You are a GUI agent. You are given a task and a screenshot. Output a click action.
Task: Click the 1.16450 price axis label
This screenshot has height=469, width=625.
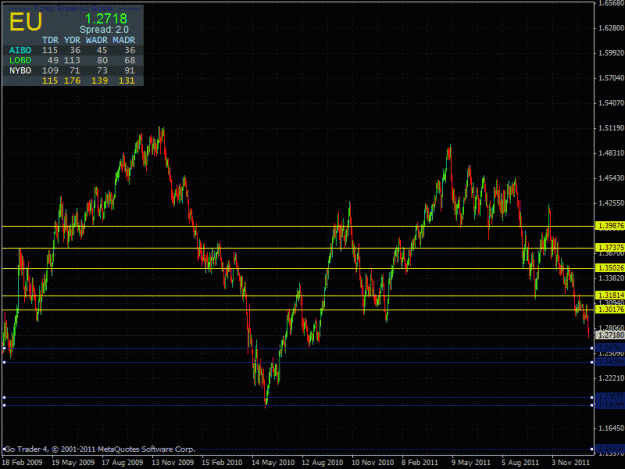point(611,428)
